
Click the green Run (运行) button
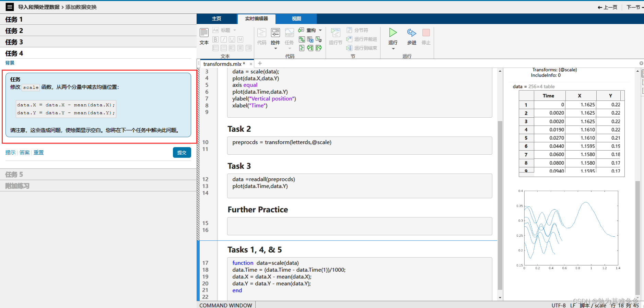(393, 33)
